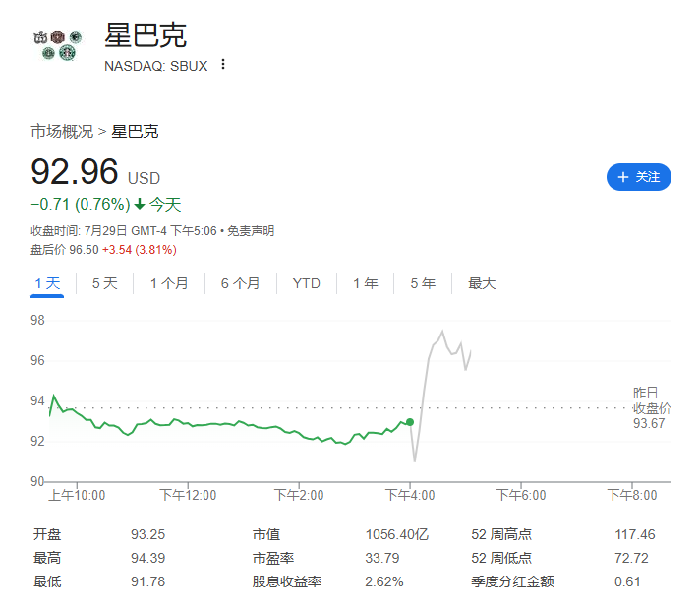Viewport: 700px width, 611px height.
Task: Click the 最高 value 94.39
Action: point(147,558)
